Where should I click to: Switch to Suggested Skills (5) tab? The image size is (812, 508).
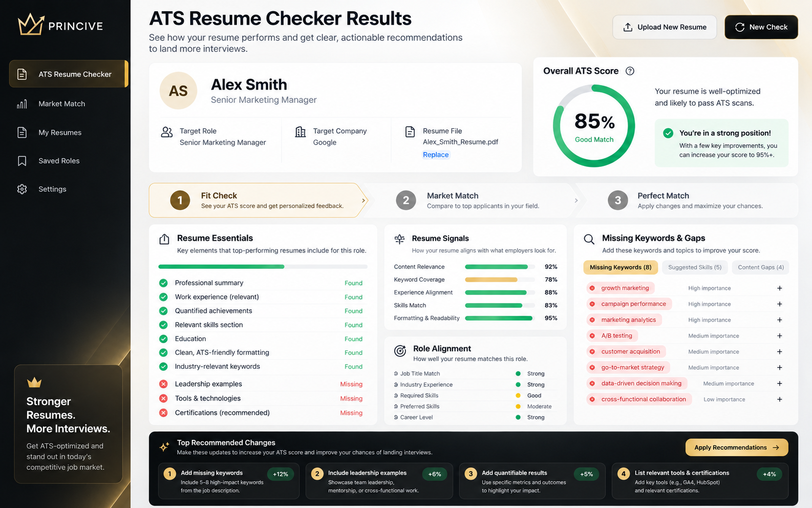695,267
